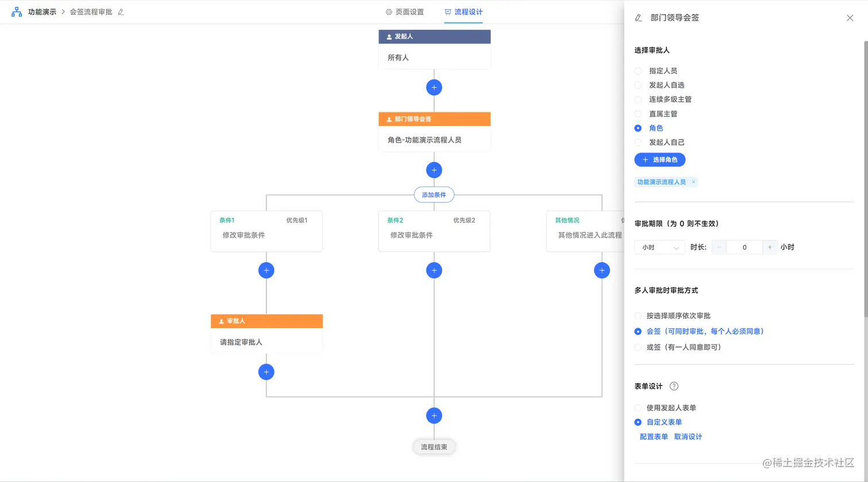This screenshot has height=482, width=868.
Task: Click 角色-功能演示流程人员 node text
Action: point(424,140)
